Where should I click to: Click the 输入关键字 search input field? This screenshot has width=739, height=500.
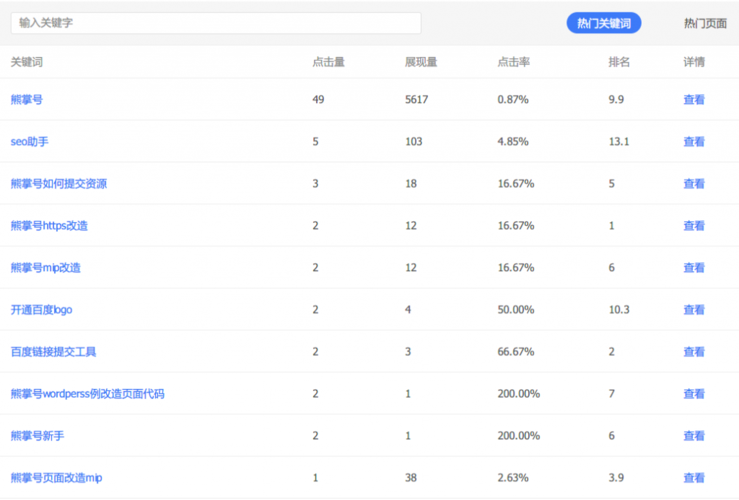coord(216,23)
